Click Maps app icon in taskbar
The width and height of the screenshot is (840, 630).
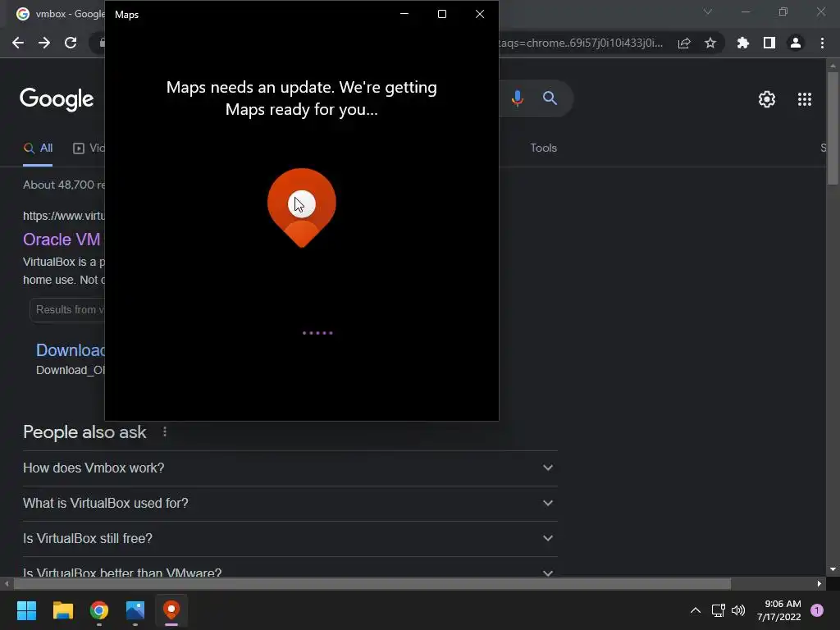171,610
